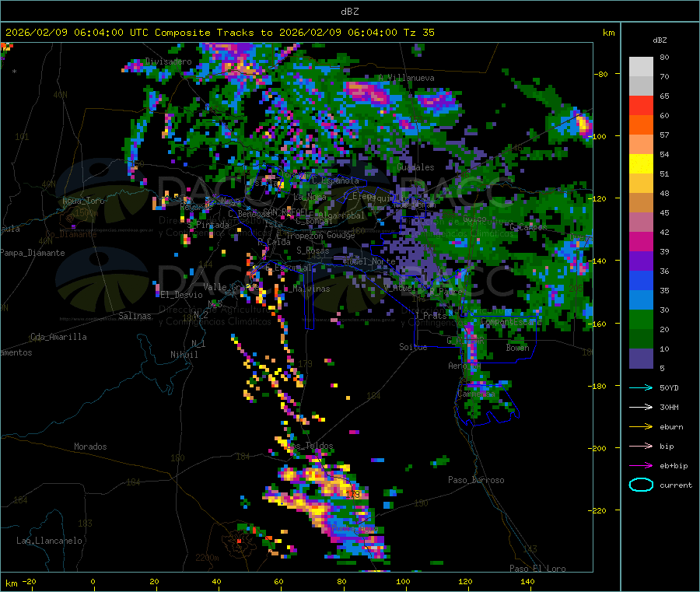Select the 42 dBZ magenta swatch
The height and width of the screenshot is (592, 700).
click(x=641, y=241)
